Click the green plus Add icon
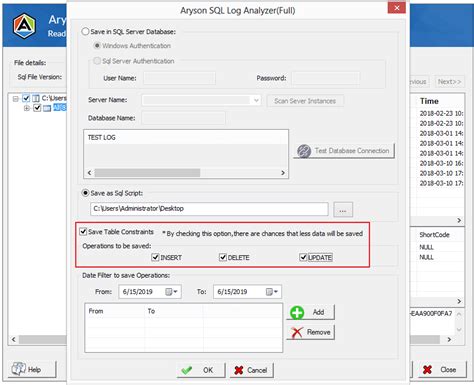The height and width of the screenshot is (385, 474). (x=297, y=313)
